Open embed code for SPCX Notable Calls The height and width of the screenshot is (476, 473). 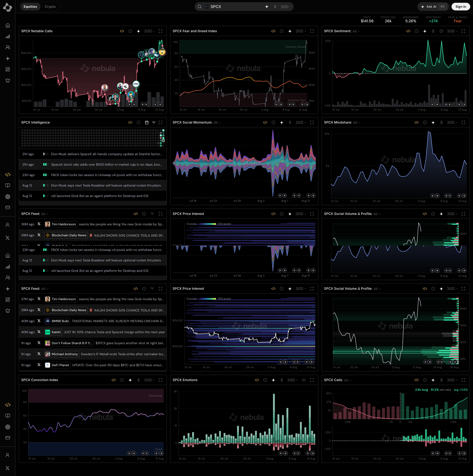click(x=122, y=31)
